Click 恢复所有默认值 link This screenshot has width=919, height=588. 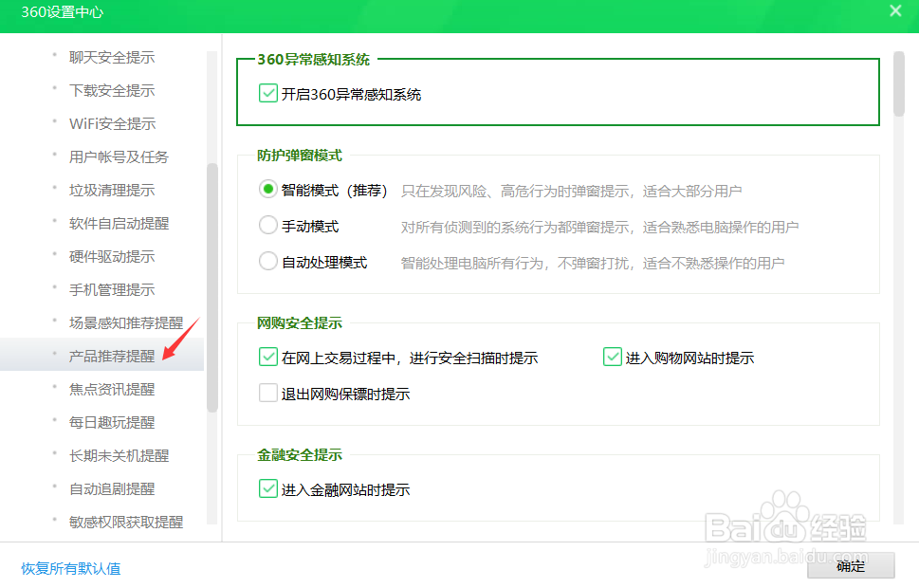pyautogui.click(x=71, y=569)
